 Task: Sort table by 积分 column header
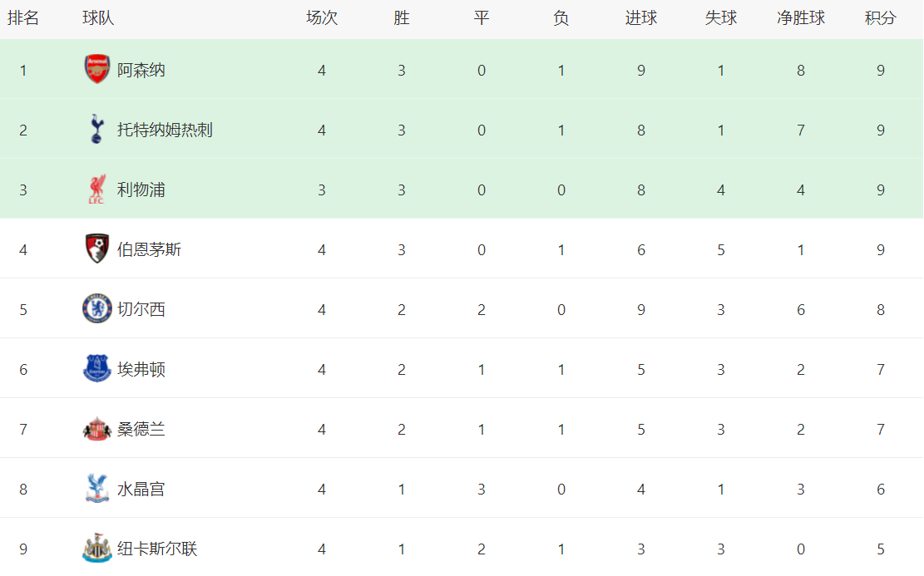880,18
